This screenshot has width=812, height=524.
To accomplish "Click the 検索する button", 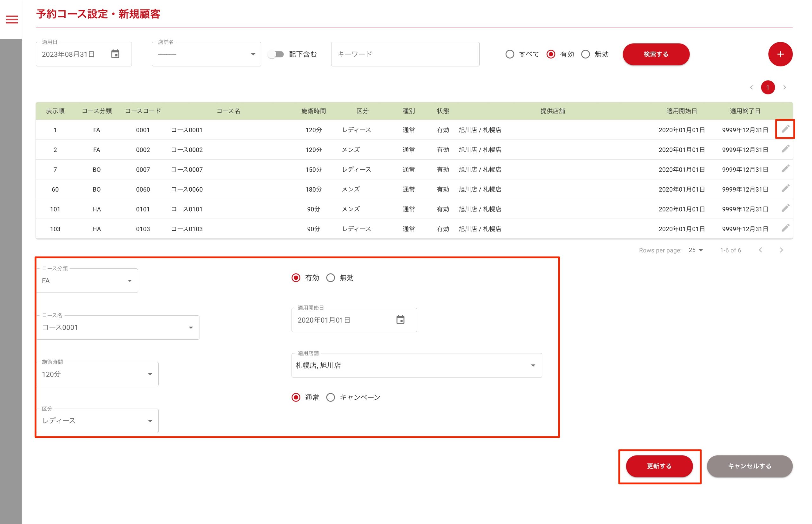I will (x=656, y=54).
